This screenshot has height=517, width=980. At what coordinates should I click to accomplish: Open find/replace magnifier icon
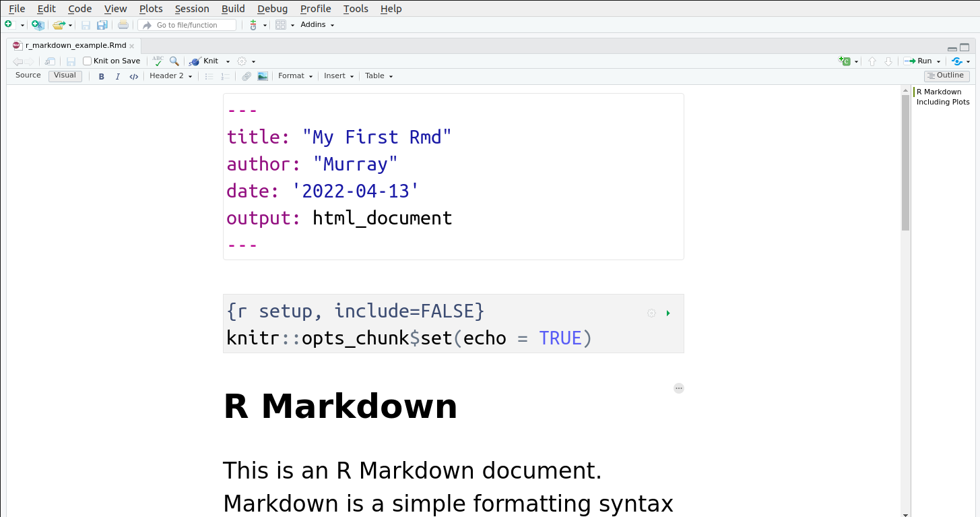click(174, 61)
